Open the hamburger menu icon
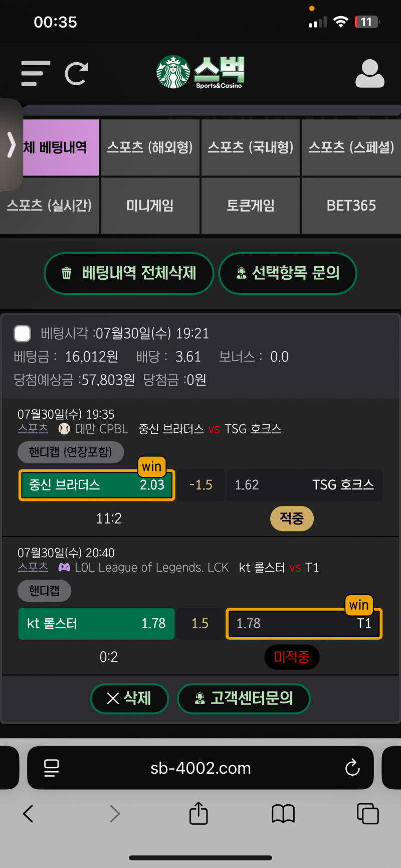401x868 pixels. (x=36, y=73)
